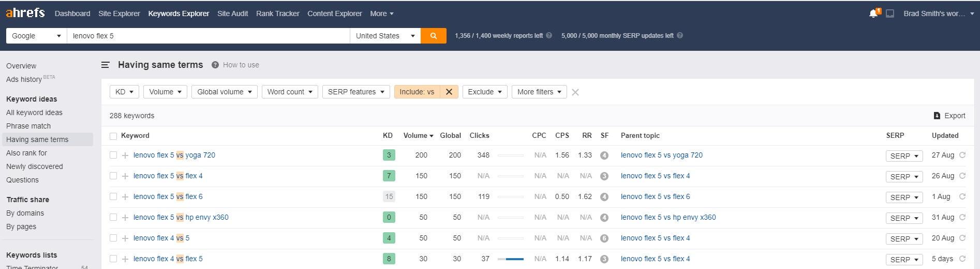The width and height of the screenshot is (980, 269).
Task: Open the KD filter dropdown
Action: point(124,92)
